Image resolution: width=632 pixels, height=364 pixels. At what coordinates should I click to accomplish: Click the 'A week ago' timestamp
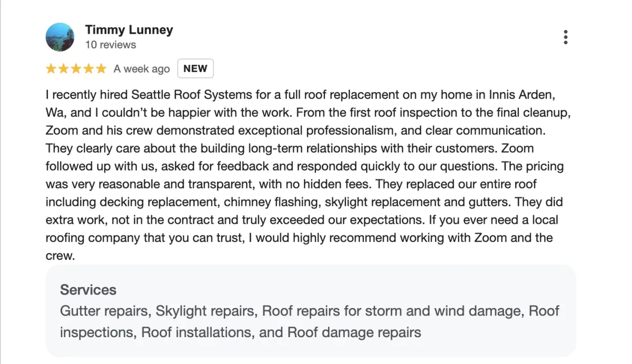click(142, 69)
